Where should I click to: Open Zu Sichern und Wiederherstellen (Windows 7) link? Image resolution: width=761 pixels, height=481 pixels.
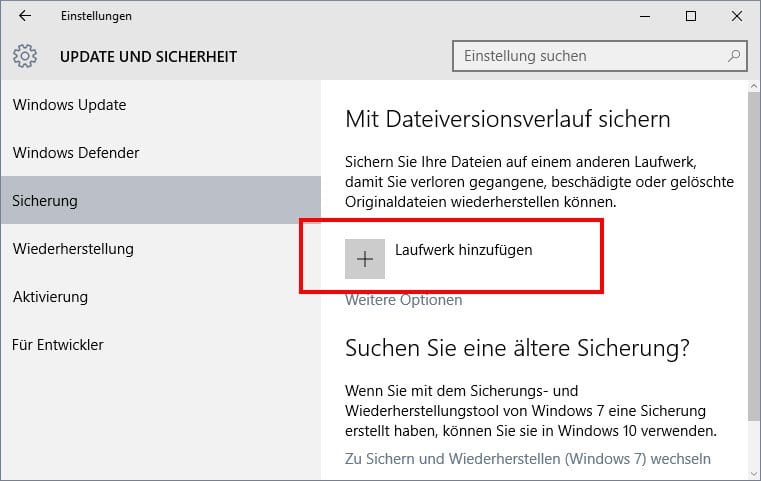(528, 459)
